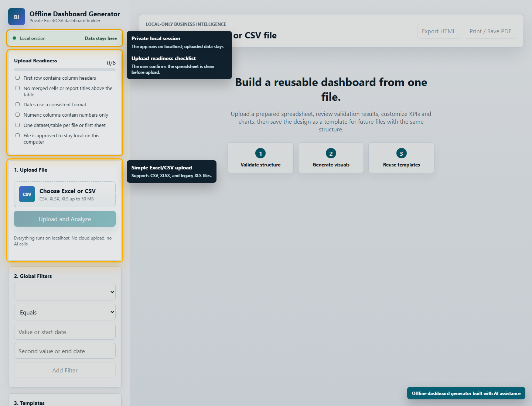Click the Add Filter button
532x406 pixels.
tap(65, 370)
